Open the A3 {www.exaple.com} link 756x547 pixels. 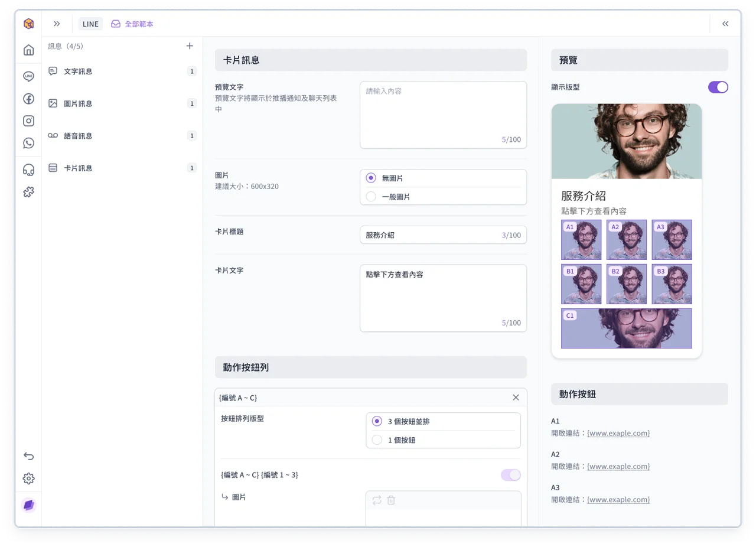point(618,500)
